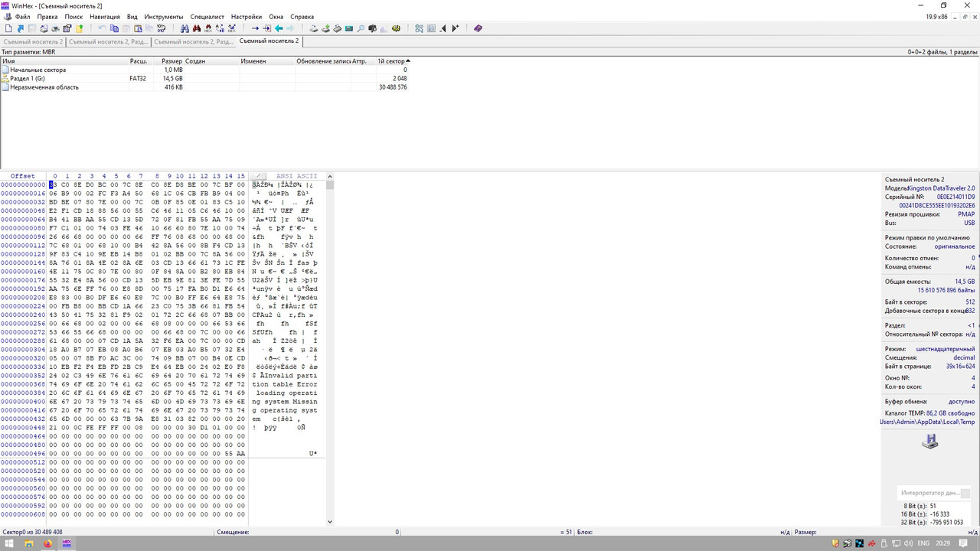Click the Open Disk toolbar icon
The width and height of the screenshot is (980, 551).
314,28
